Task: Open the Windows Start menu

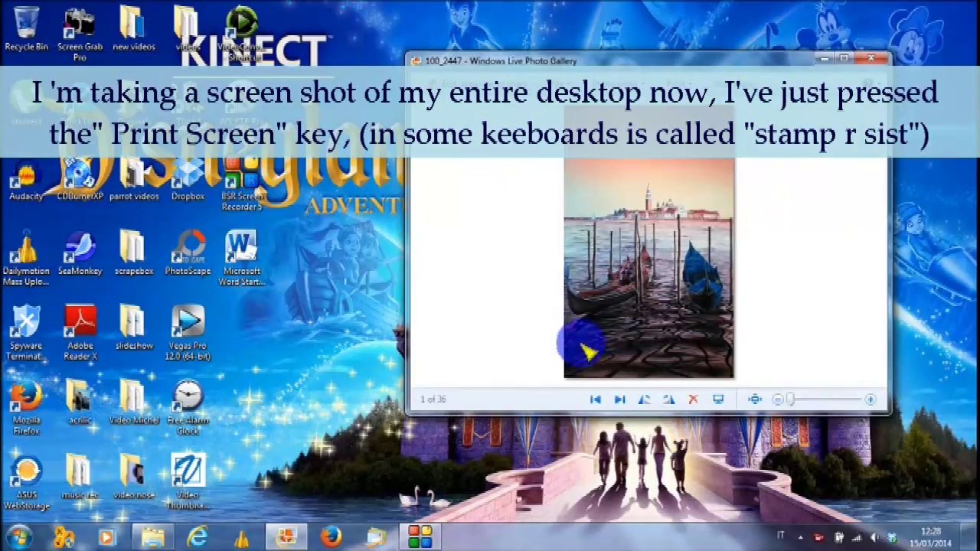Action: tap(18, 537)
